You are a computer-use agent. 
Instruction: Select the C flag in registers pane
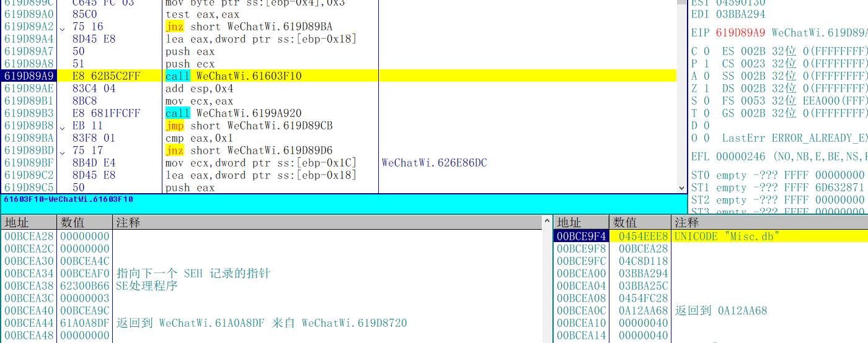[x=700, y=51]
